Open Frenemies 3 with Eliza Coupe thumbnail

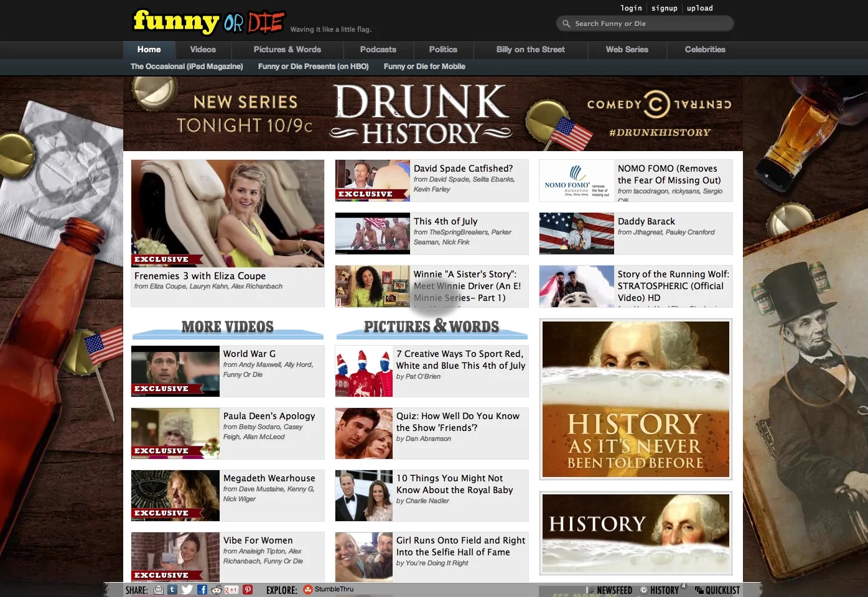(228, 213)
